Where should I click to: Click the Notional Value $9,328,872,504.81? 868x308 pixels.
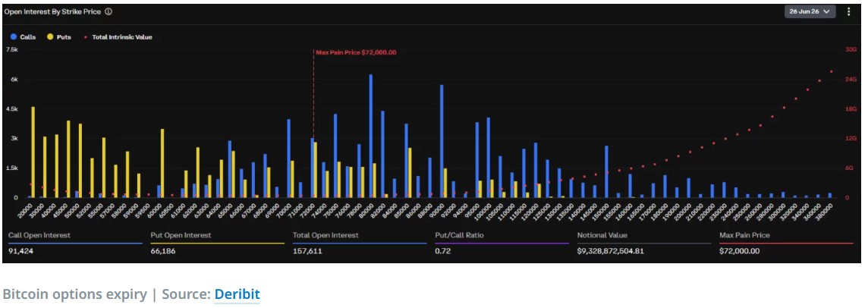611,251
